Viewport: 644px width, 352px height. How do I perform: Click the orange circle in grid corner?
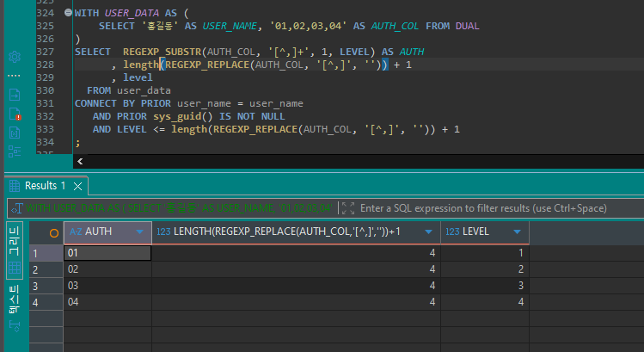click(x=54, y=233)
